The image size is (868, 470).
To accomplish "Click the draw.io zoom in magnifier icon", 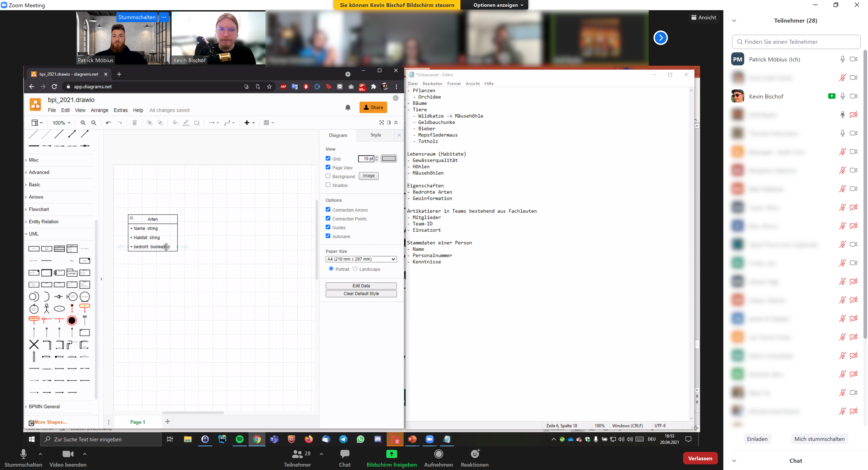I will point(83,123).
